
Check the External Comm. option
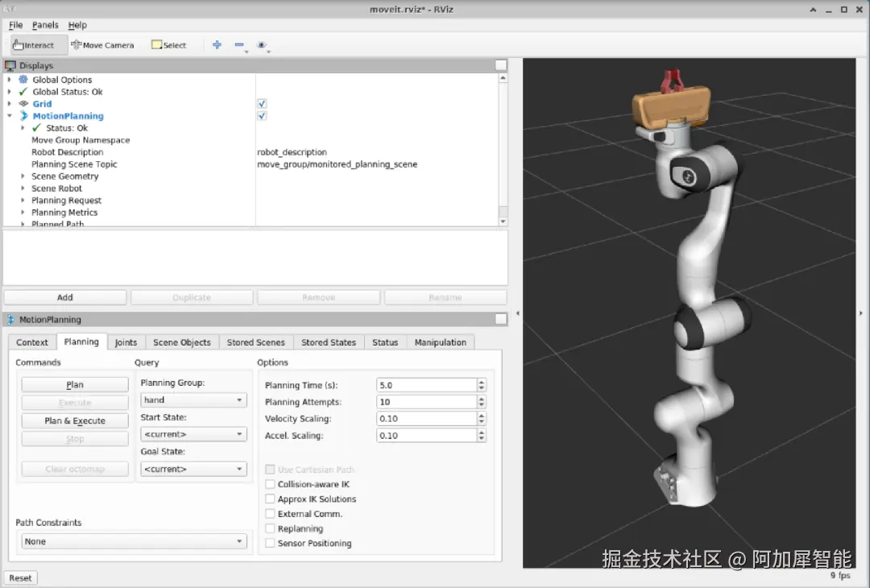click(270, 514)
